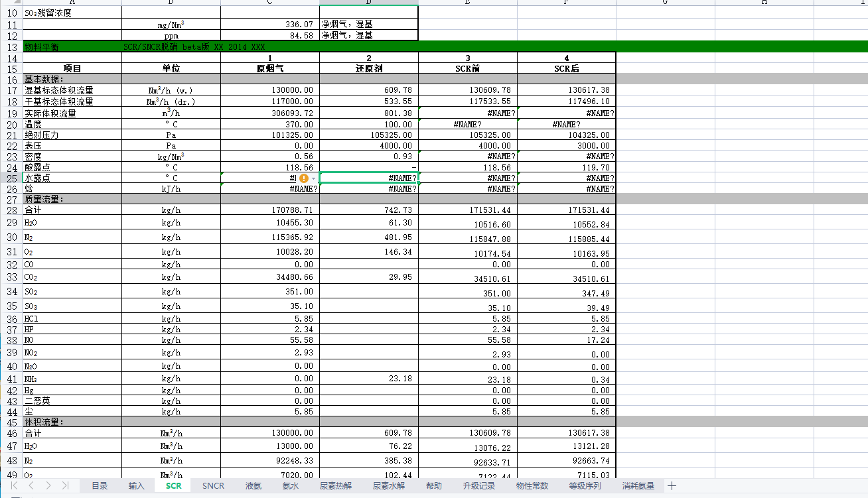The width and height of the screenshot is (868, 498).
Task: Click the 原烟气 column header cell
Action: tap(270, 68)
